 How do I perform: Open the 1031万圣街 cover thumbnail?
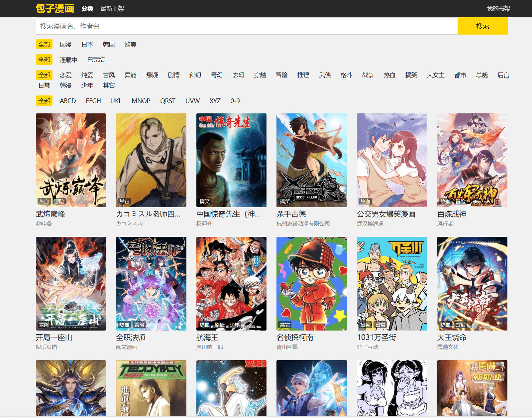(392, 284)
